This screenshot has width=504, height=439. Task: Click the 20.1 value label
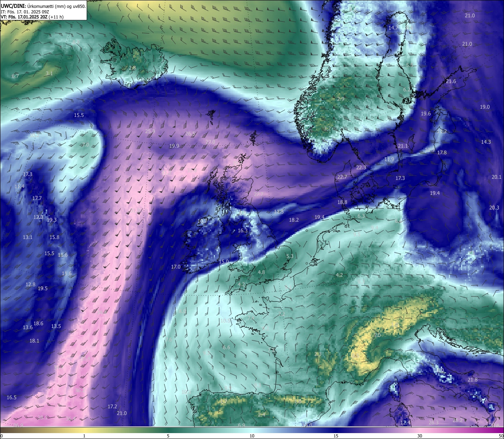[497, 177]
